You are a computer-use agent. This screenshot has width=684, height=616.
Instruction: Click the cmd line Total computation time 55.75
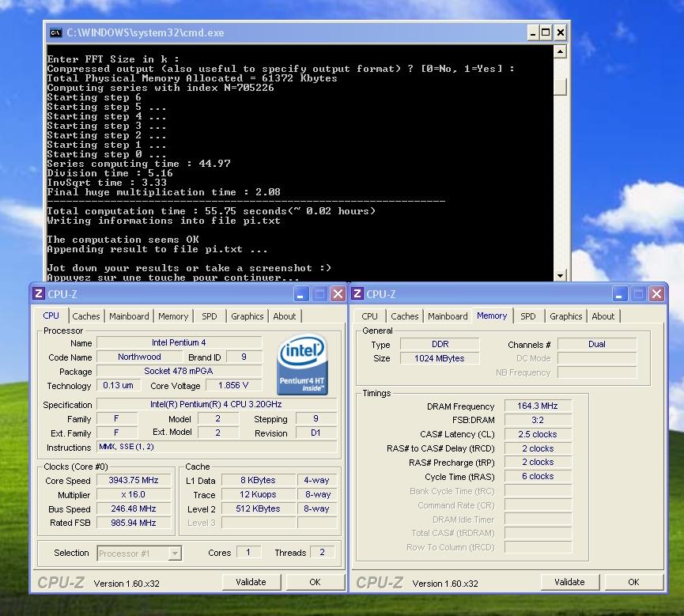pyautogui.click(x=211, y=211)
